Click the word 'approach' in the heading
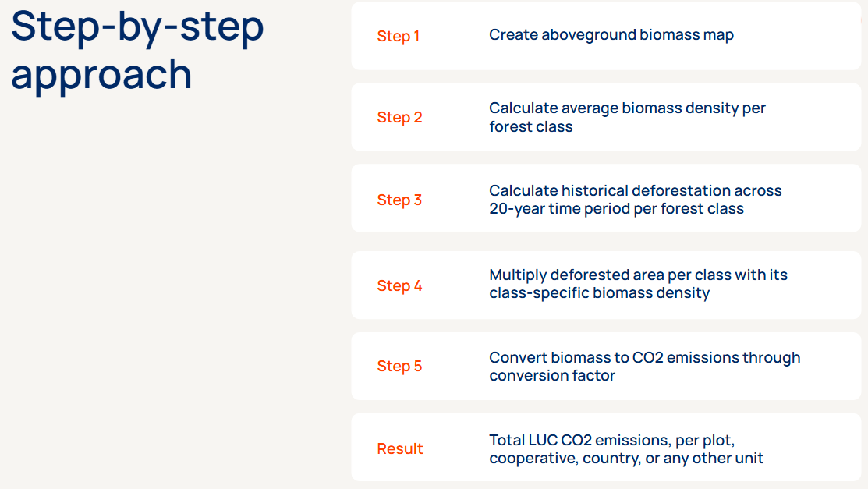Screen dimensions: 868x489 pyautogui.click(x=101, y=75)
